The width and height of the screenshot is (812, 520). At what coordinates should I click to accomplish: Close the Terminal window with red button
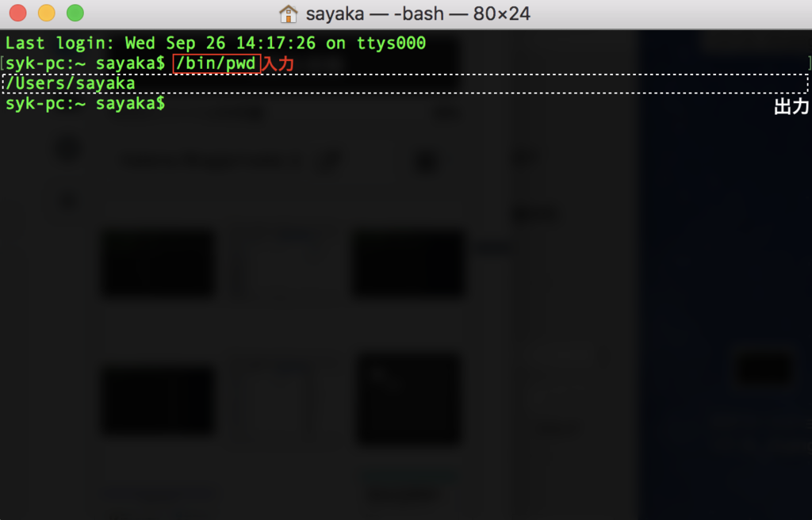(18, 13)
